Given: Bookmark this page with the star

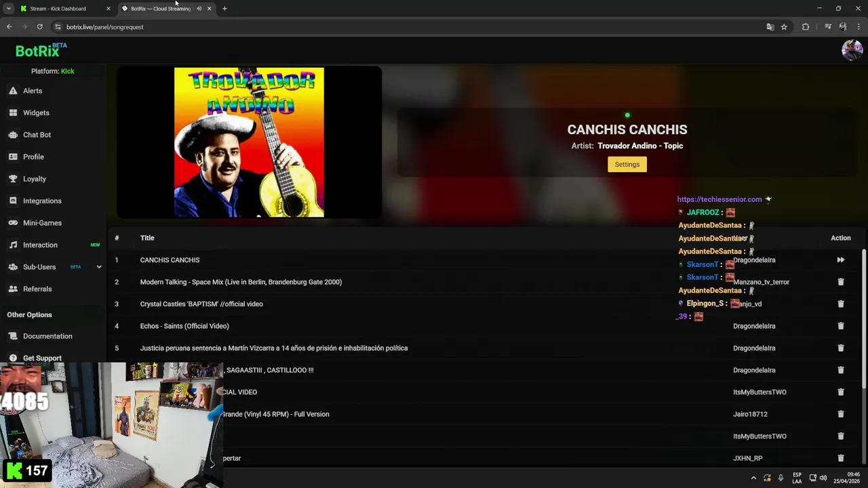Looking at the screenshot, I should click(784, 27).
